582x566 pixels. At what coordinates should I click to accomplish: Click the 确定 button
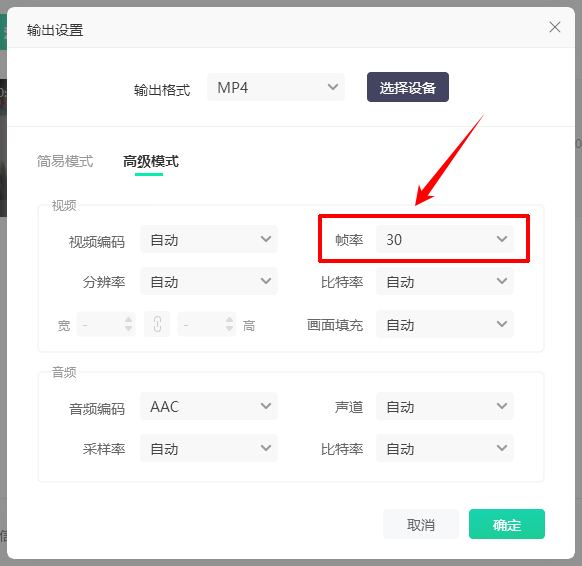507,524
